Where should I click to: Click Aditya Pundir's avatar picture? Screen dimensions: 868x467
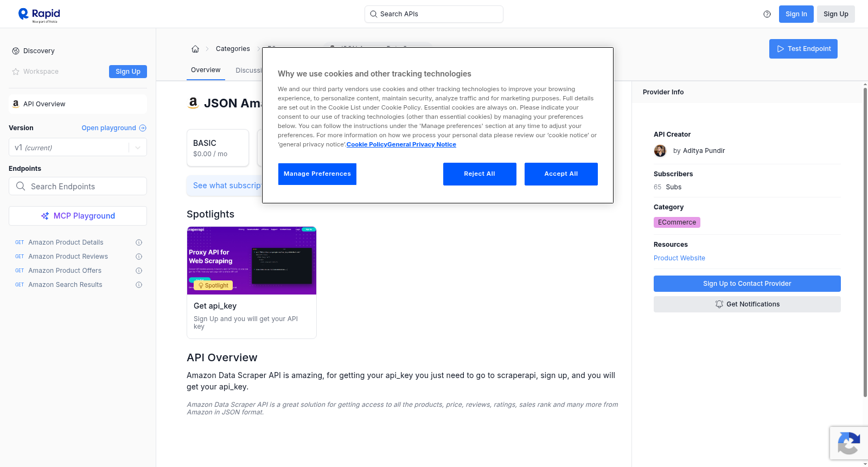click(660, 151)
